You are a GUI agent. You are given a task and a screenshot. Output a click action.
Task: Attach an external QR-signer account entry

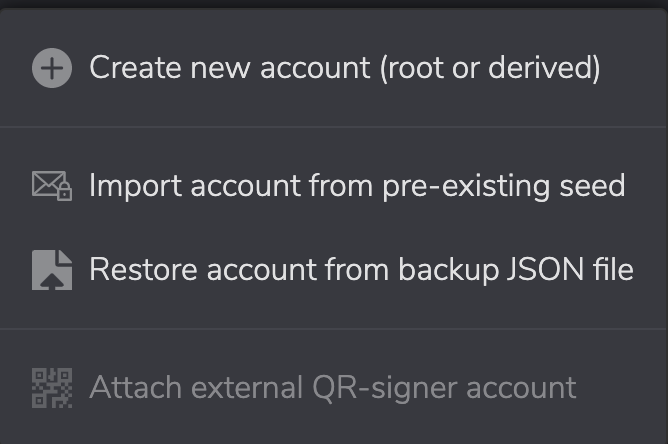[x=334, y=388]
